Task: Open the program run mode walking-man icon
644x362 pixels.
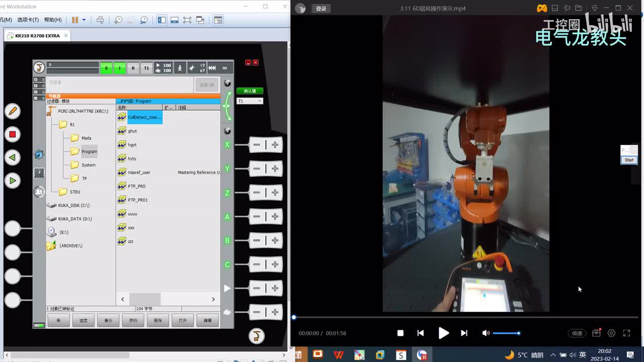Action: tap(180, 68)
